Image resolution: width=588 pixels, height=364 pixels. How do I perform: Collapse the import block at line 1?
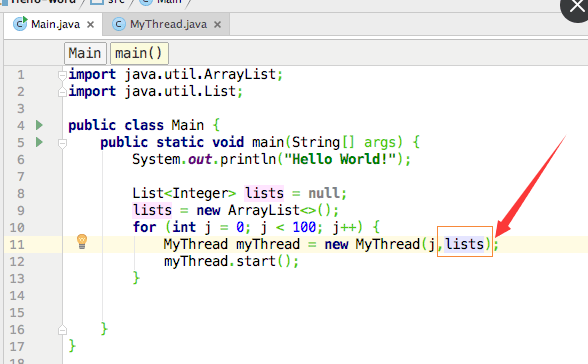pyautogui.click(x=62, y=75)
